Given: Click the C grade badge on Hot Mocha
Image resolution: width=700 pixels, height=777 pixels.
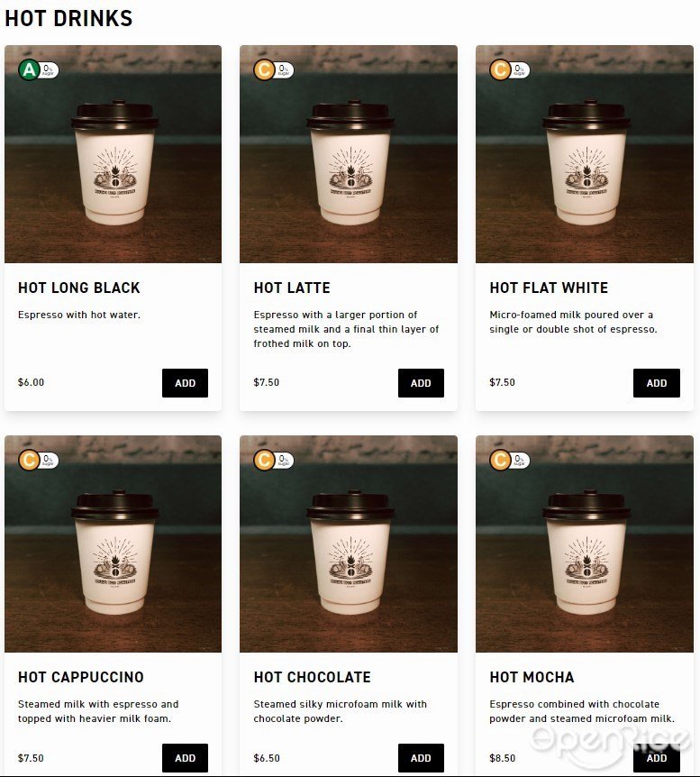Looking at the screenshot, I should click(x=500, y=461).
